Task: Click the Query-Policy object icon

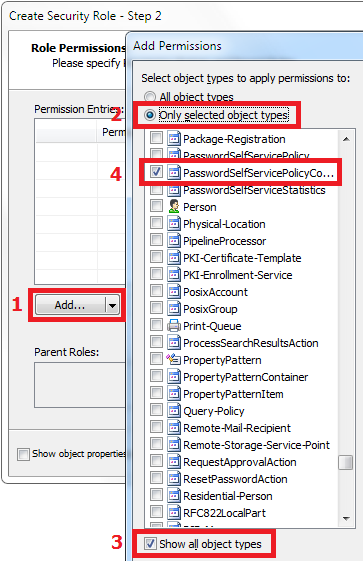Action: [174, 410]
